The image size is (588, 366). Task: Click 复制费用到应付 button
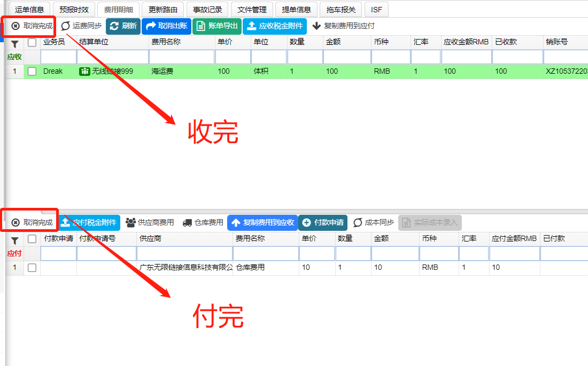344,26
